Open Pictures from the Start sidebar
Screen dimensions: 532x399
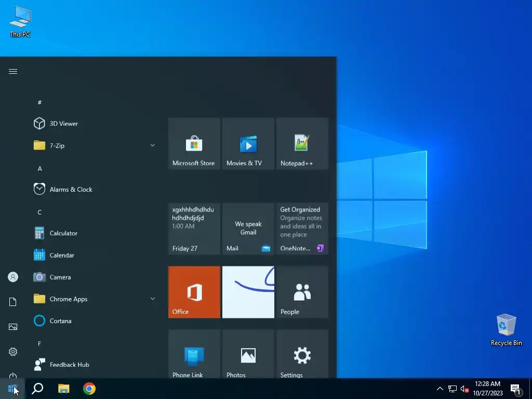13,327
